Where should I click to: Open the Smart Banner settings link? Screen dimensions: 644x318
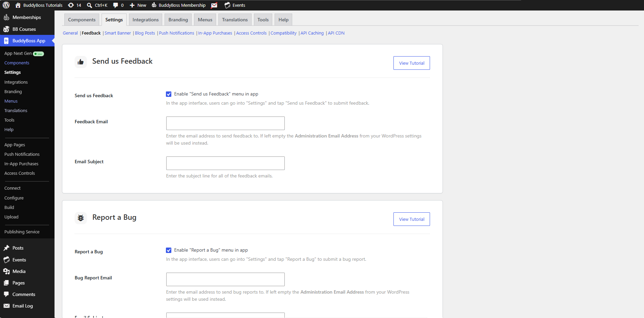[117, 33]
